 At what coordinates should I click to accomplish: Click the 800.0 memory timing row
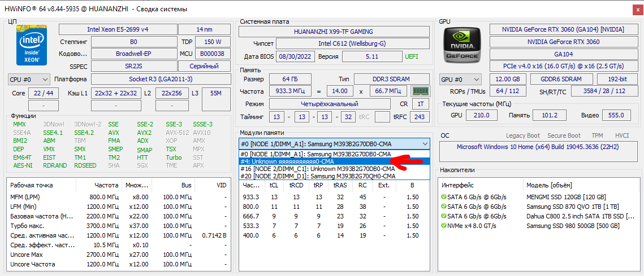[334, 207]
